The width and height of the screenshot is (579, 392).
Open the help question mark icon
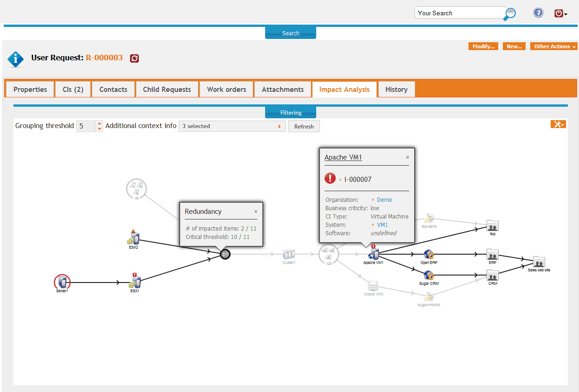tap(538, 13)
